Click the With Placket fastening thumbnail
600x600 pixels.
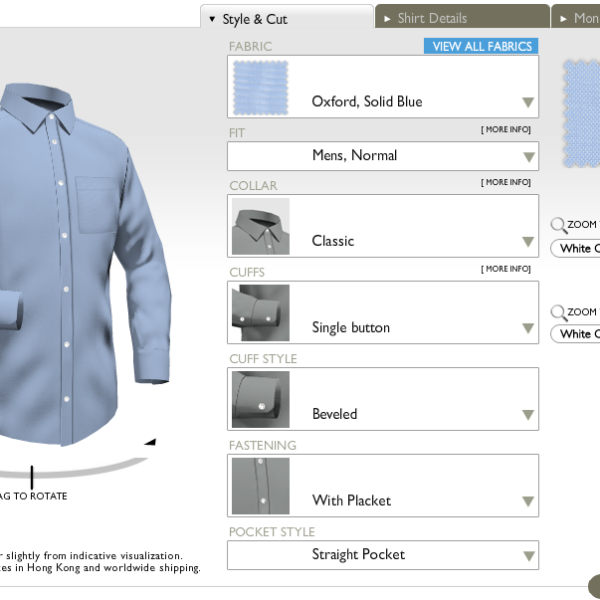(x=261, y=486)
